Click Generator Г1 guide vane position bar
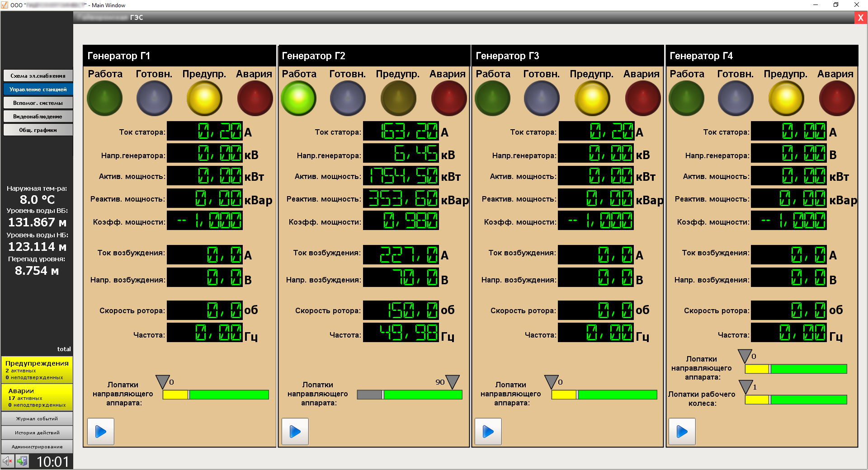Image resolution: width=868 pixels, height=470 pixels. (x=216, y=395)
